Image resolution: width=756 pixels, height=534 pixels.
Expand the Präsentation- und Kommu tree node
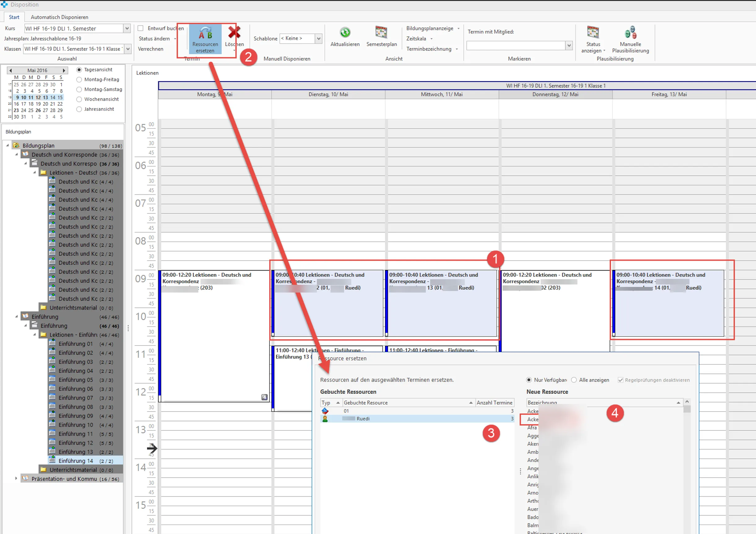click(16, 478)
